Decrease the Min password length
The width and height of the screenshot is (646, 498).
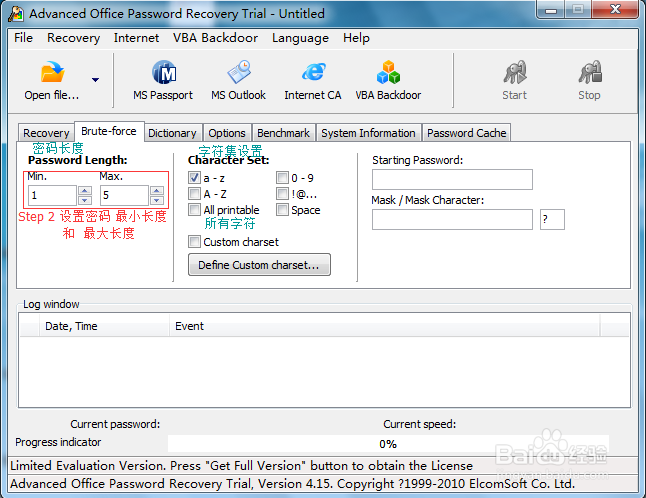coord(85,200)
